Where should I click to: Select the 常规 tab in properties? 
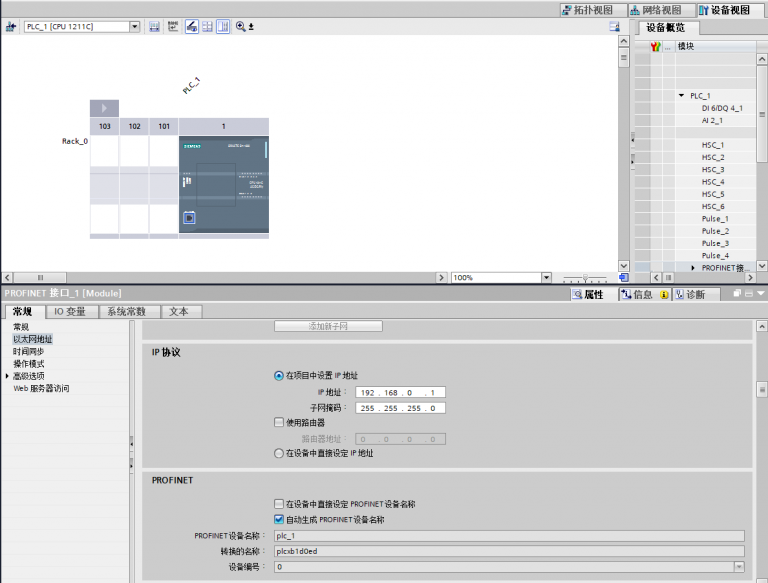click(x=23, y=312)
